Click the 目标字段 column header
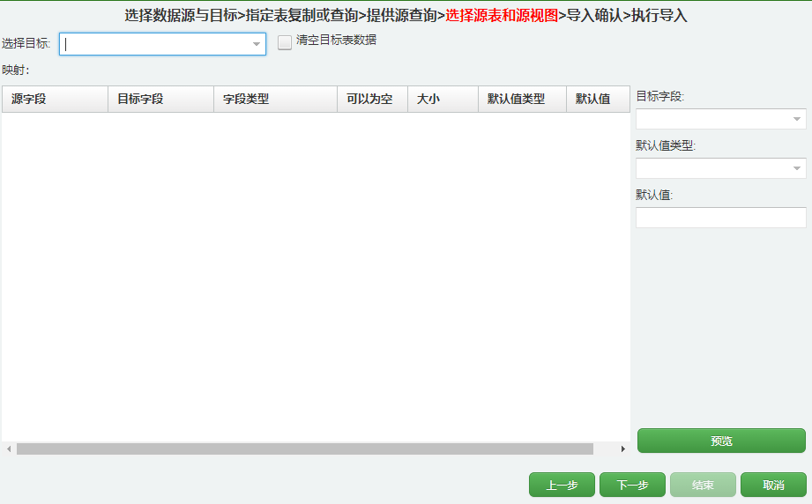 (161, 99)
